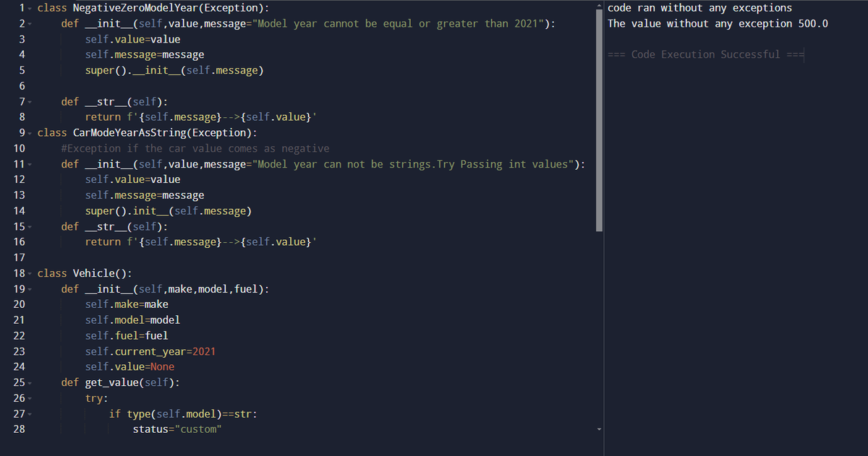The height and width of the screenshot is (456, 868).
Task: Click the string 'Model year can not be strings.Try Passing int values'
Action: tap(414, 165)
